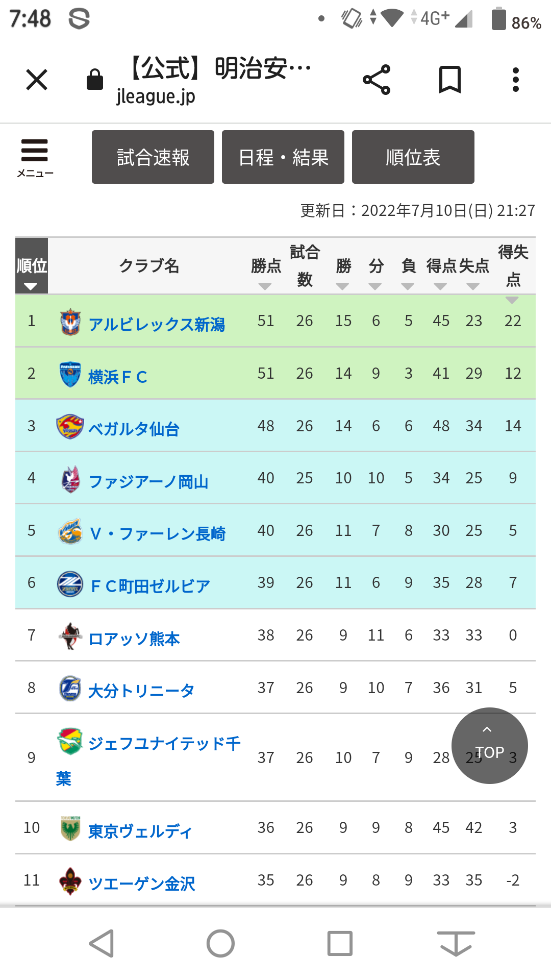
Task: Open the three-dot browser options menu
Action: point(516,80)
